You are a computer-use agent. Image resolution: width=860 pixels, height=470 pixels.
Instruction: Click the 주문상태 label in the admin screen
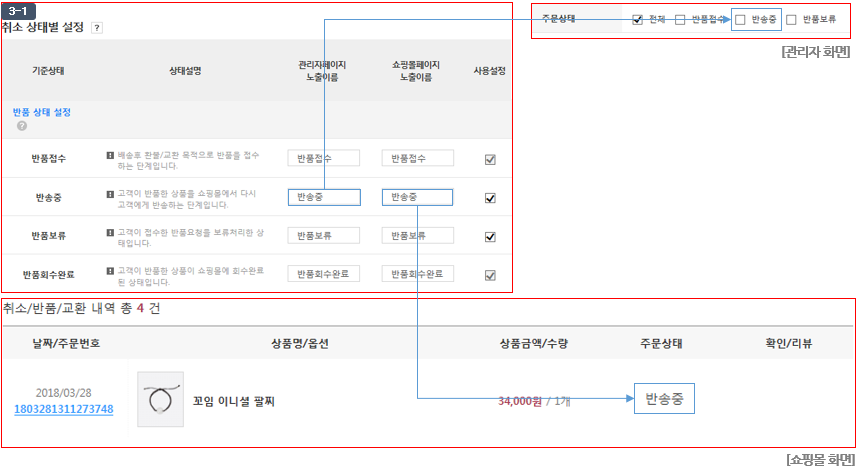pos(559,19)
